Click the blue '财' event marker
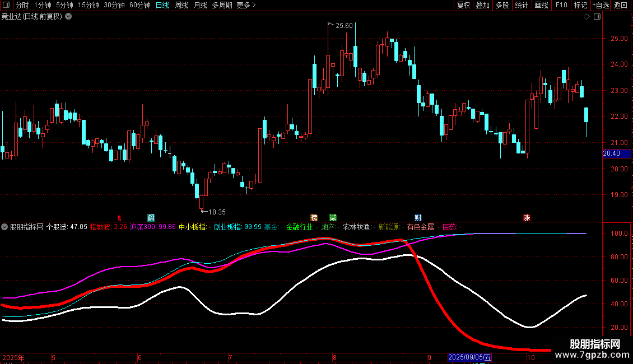The width and height of the screenshot is (633, 364). [418, 217]
